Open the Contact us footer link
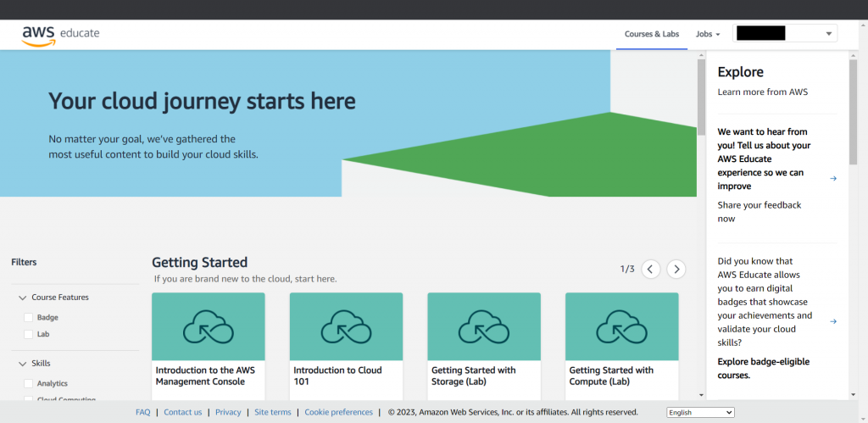This screenshot has height=423, width=868. (183, 412)
